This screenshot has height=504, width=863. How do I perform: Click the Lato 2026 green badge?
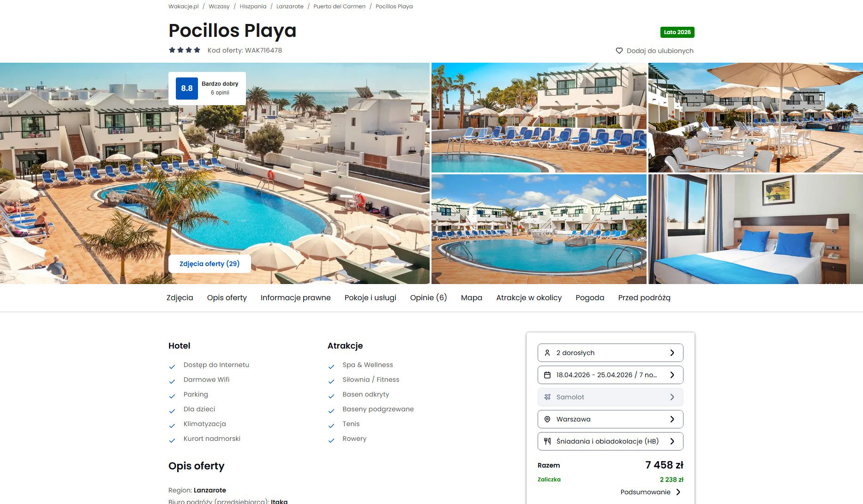click(x=677, y=32)
